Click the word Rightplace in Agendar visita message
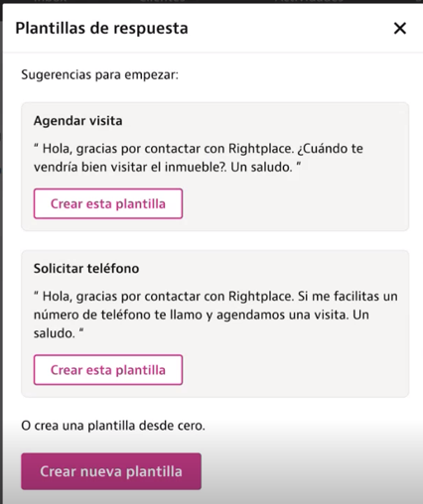Viewport: 423px width, 504px height. click(261, 149)
